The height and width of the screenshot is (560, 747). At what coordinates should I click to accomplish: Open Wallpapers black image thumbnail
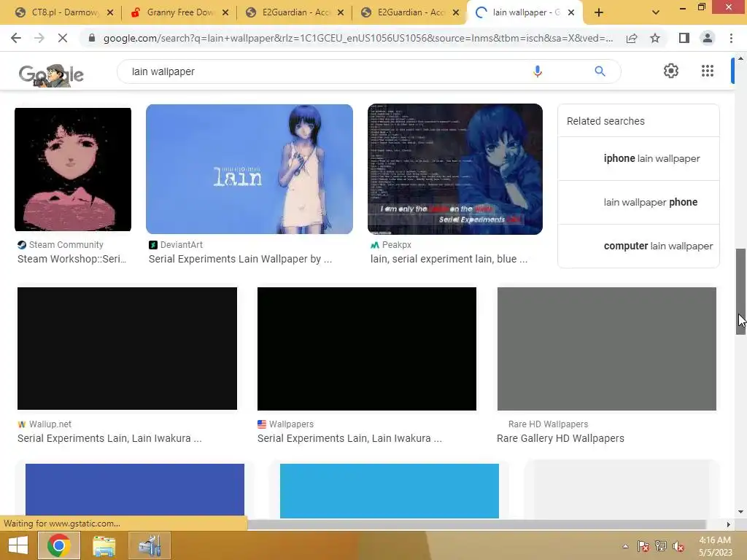click(x=367, y=348)
